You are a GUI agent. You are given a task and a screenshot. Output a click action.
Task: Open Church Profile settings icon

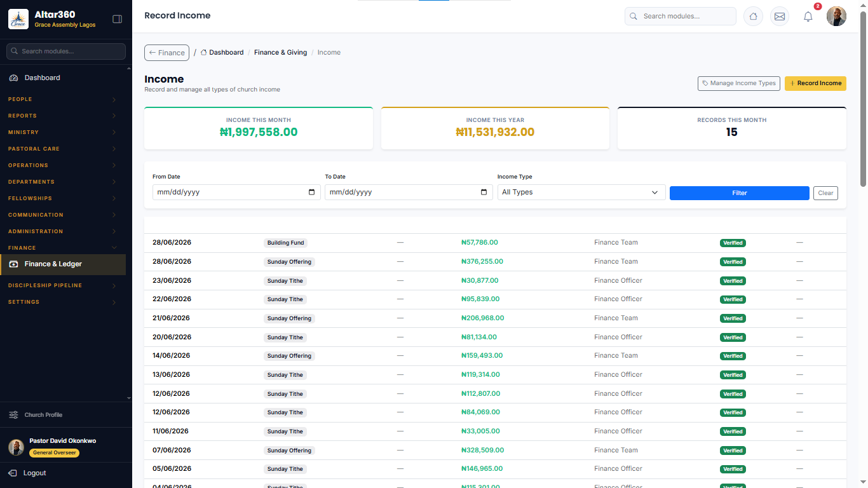[13, 415]
